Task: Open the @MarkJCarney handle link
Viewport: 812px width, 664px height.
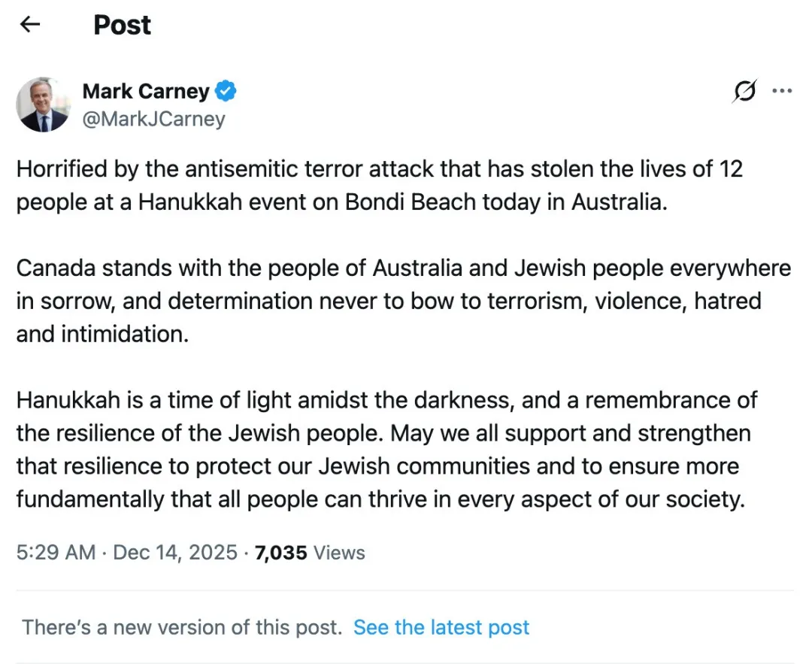Action: coord(153,119)
